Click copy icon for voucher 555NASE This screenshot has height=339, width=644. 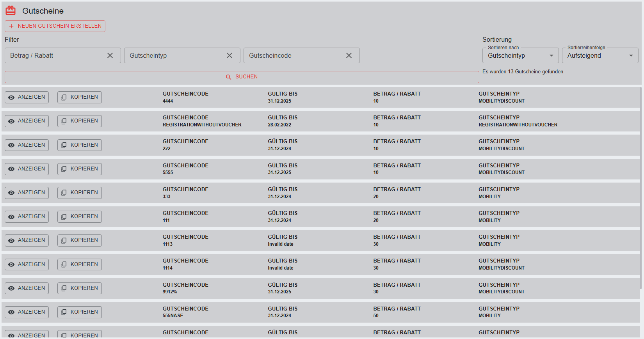pyautogui.click(x=64, y=312)
